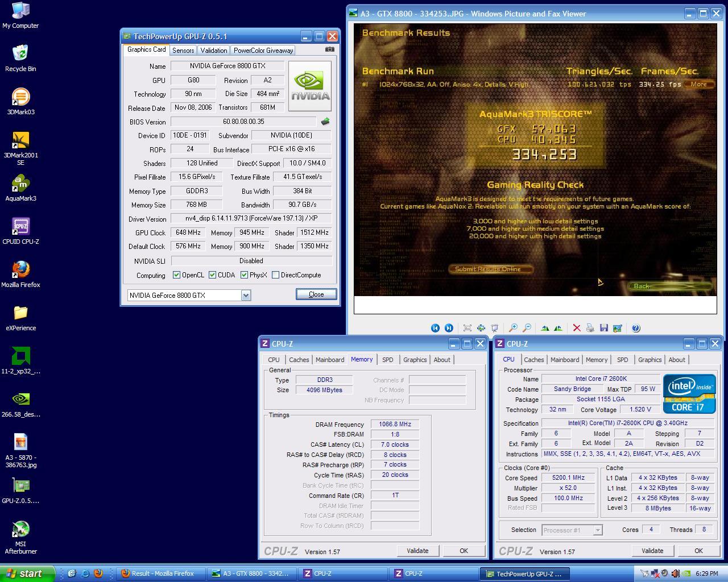The image size is (728, 582).
Task: Open PowerColor Giveaway tab in GPU-Z
Action: (263, 51)
